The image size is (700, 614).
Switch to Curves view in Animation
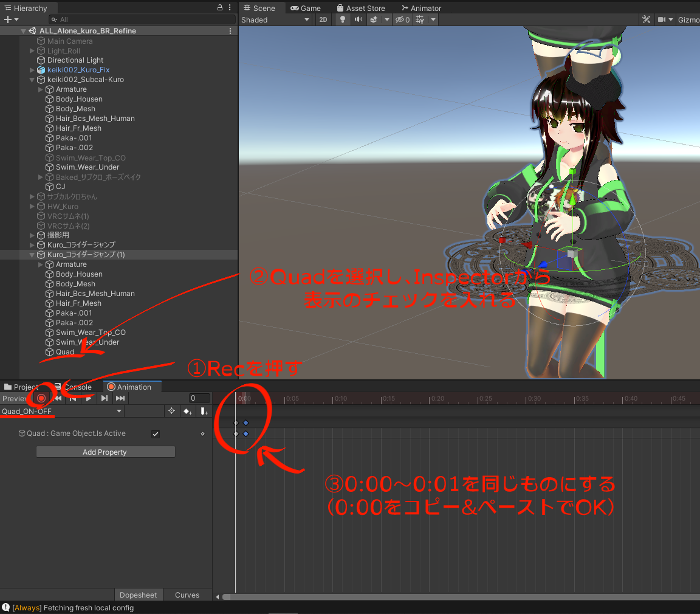[187, 595]
